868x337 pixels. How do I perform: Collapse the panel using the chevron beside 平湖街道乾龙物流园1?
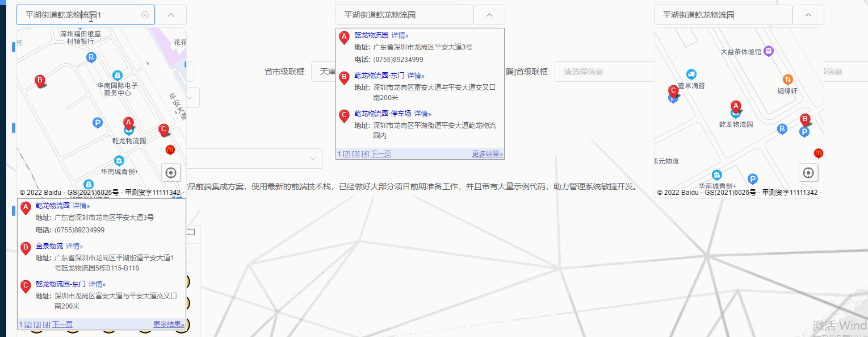[171, 15]
